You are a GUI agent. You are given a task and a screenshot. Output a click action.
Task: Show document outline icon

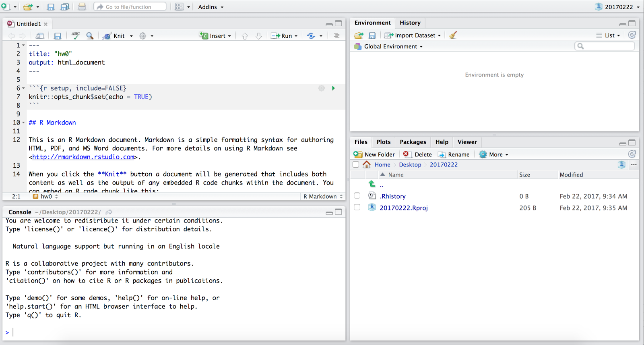tap(336, 36)
